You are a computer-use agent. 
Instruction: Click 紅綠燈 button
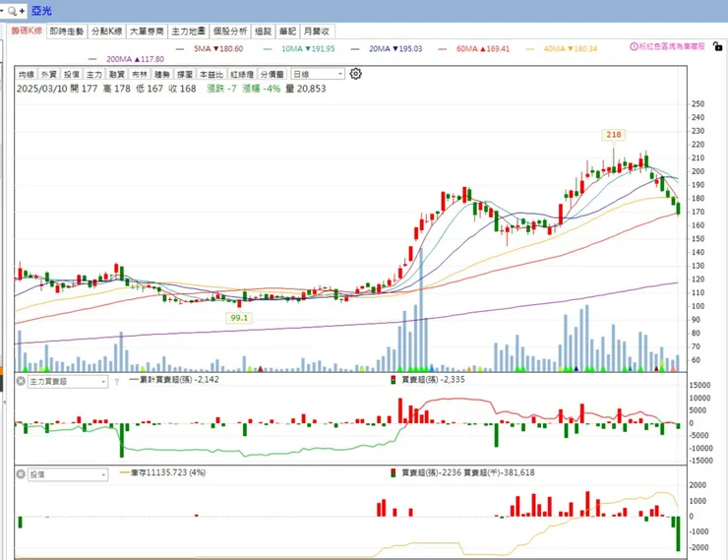(x=242, y=74)
